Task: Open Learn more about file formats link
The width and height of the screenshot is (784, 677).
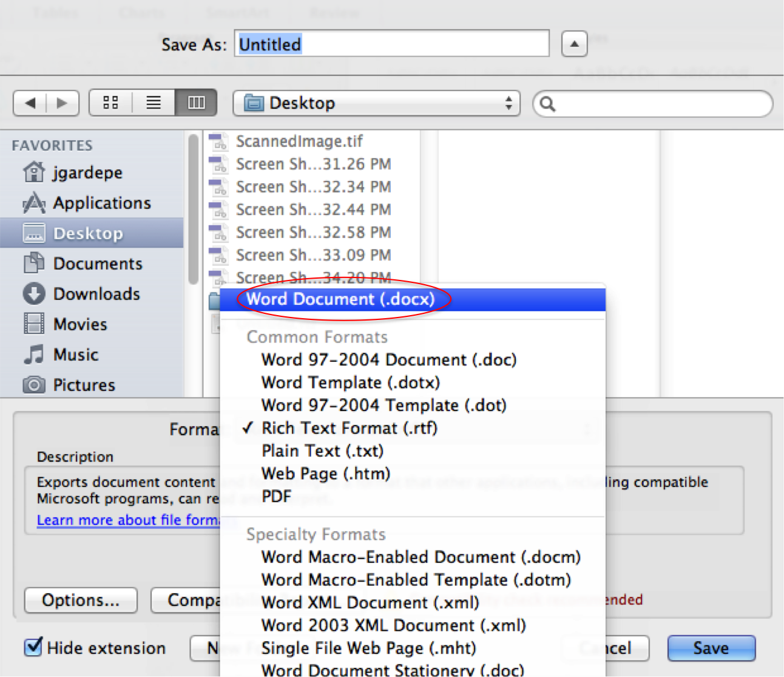Action: tap(129, 520)
